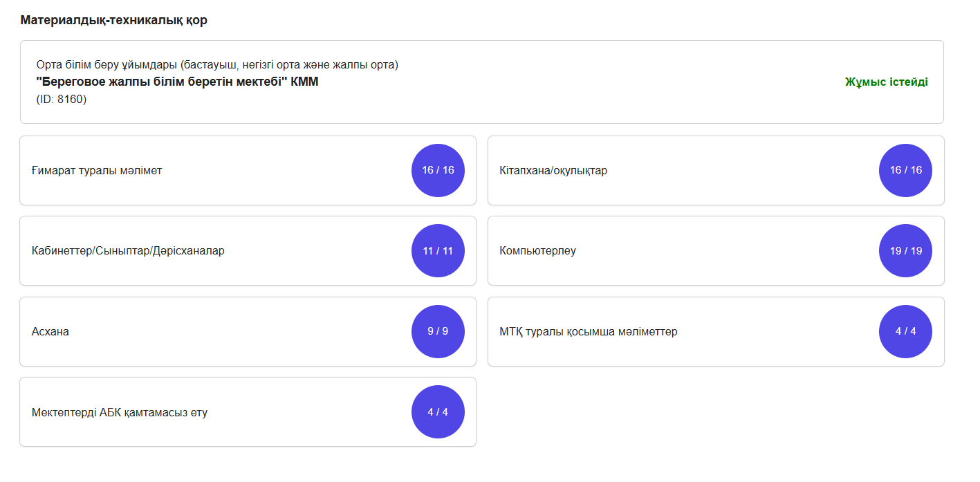Open the Кітапхана/оқулықтар section
This screenshot has width=980, height=482.
[x=553, y=171]
